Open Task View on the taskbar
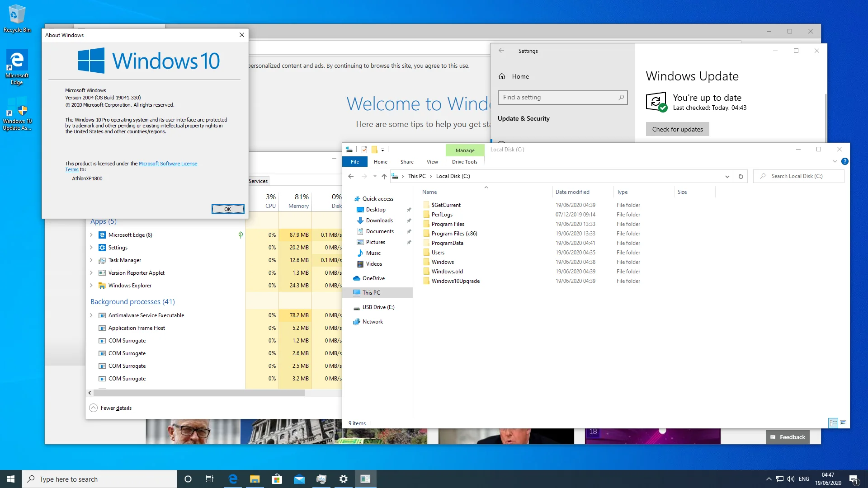868x488 pixels. [x=210, y=479]
